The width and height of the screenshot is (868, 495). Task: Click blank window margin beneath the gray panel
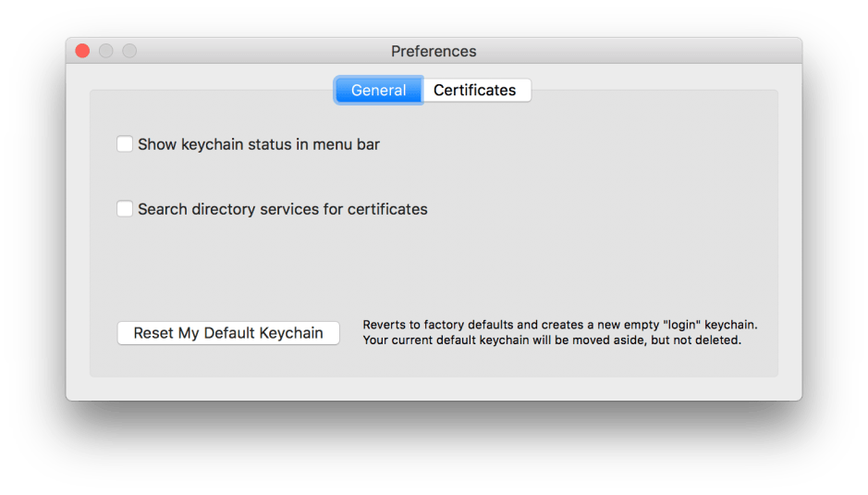coord(434,389)
